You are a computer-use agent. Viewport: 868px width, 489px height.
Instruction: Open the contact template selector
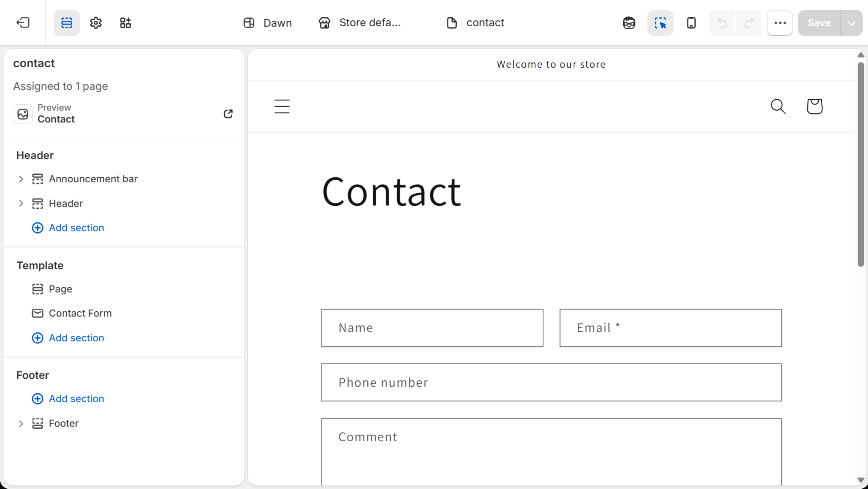pos(475,23)
